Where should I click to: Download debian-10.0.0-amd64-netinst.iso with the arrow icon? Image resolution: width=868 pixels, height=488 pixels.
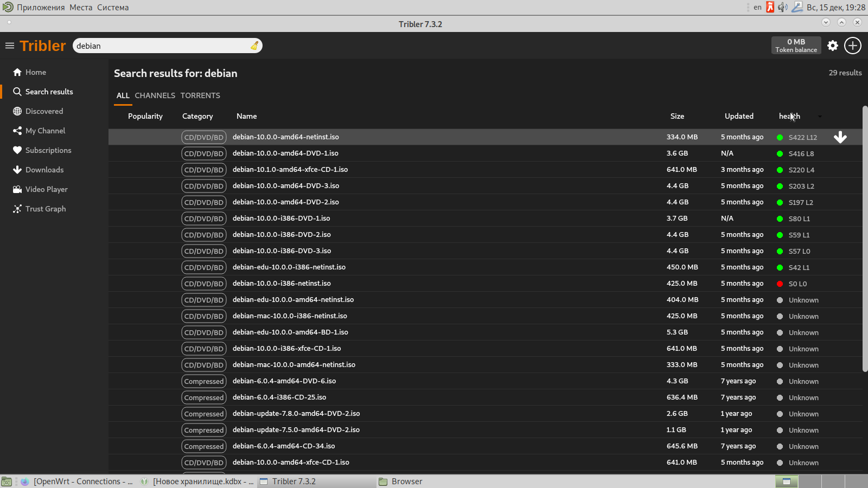[x=840, y=137]
